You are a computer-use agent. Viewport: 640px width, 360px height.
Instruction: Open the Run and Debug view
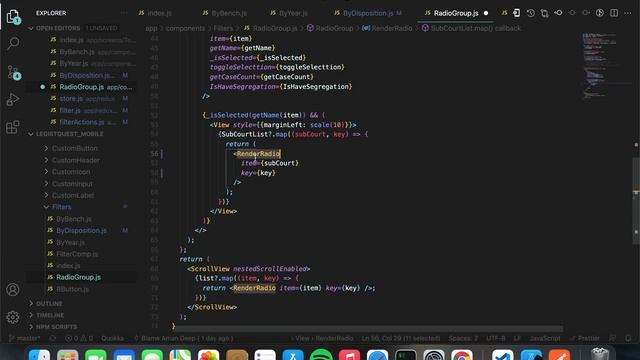[13, 100]
